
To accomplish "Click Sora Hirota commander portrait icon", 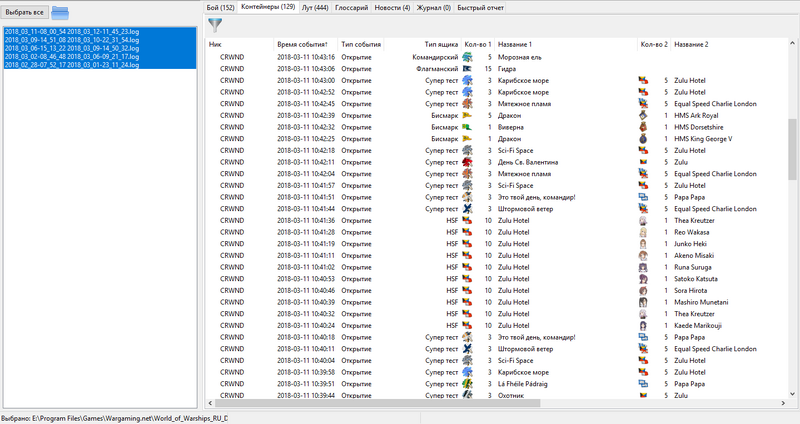I will coord(642,290).
